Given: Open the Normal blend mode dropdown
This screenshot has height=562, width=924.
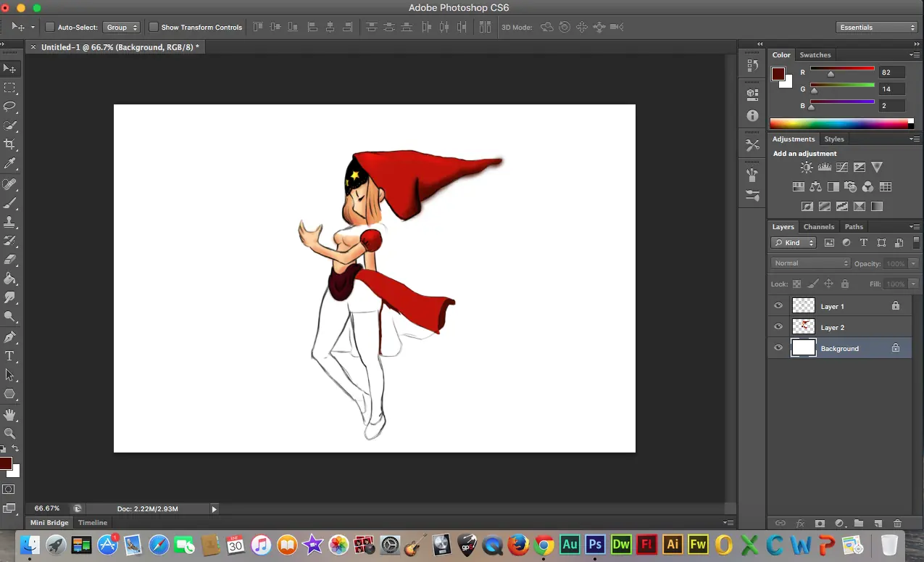Looking at the screenshot, I should tap(811, 263).
